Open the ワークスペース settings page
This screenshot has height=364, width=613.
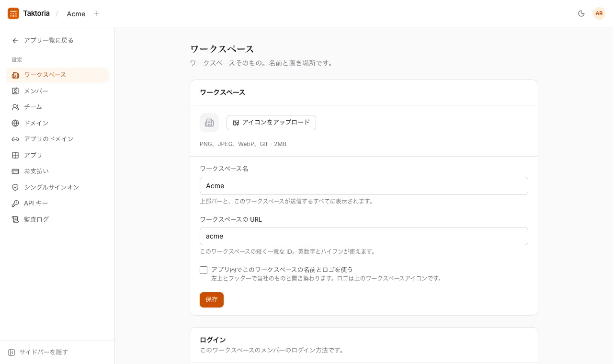[57, 75]
